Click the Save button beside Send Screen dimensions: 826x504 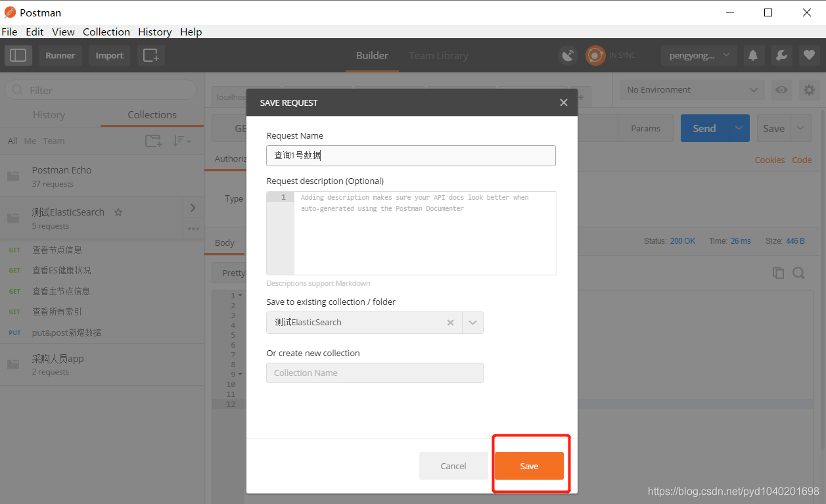tap(773, 128)
